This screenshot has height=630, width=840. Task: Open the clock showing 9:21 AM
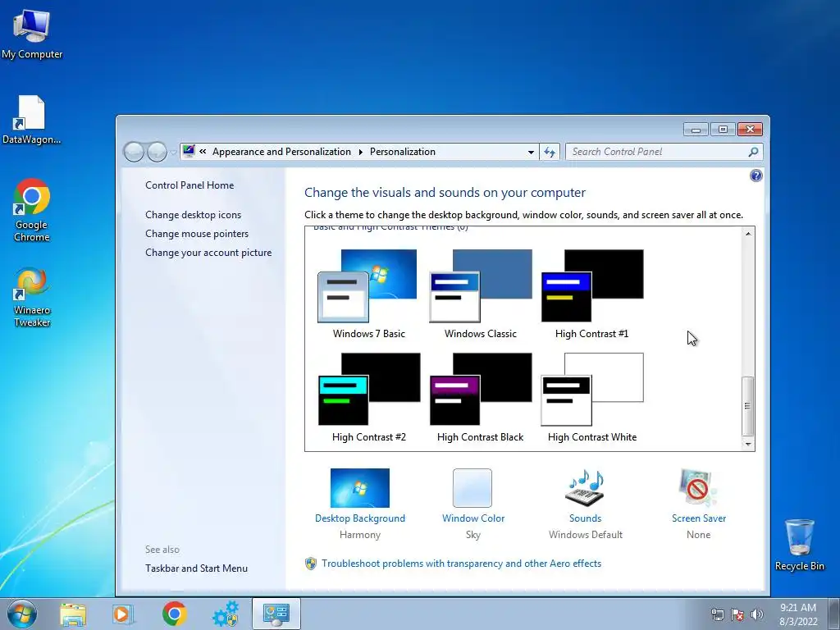click(798, 614)
